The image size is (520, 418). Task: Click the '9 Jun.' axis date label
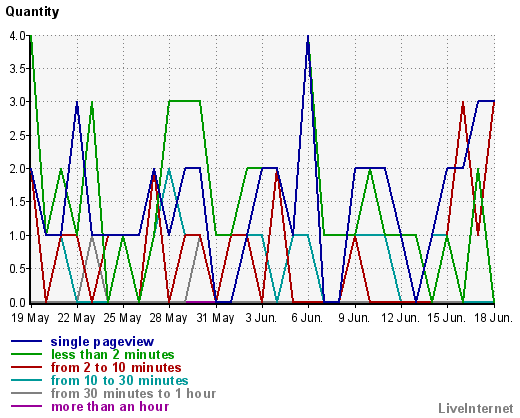coord(354,318)
